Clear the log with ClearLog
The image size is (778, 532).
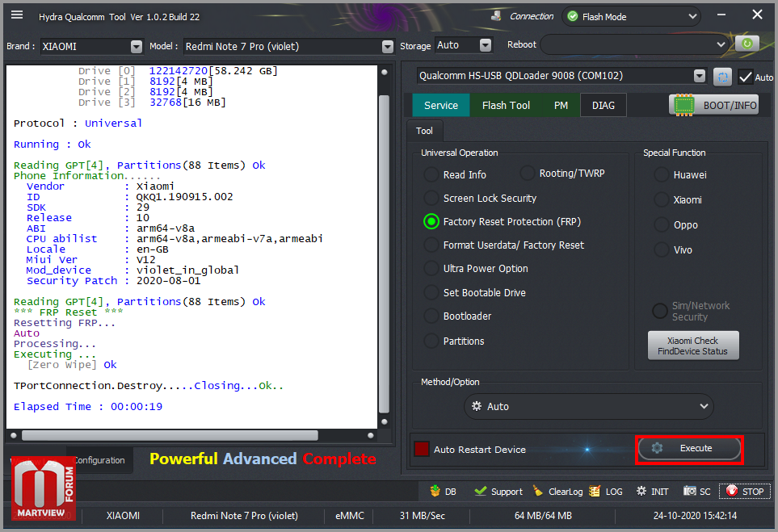point(557,491)
